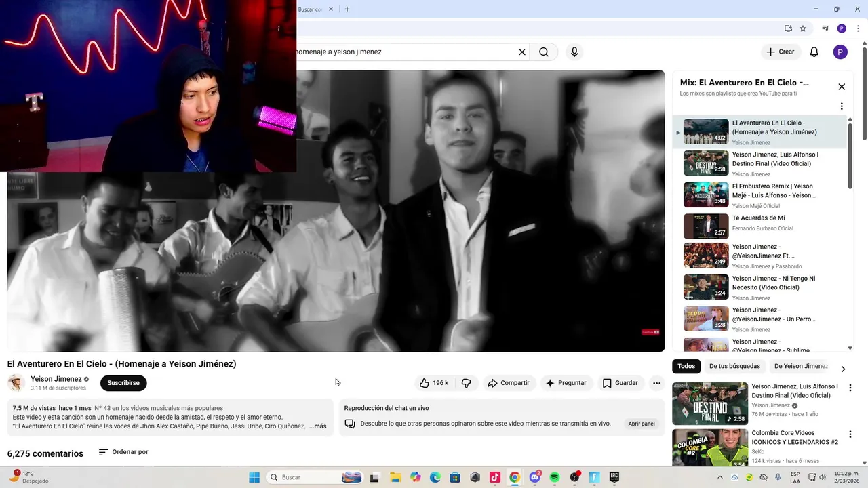The height and width of the screenshot is (488, 868).
Task: Open Ordenar por comments sort dropdown
Action: pos(123,452)
